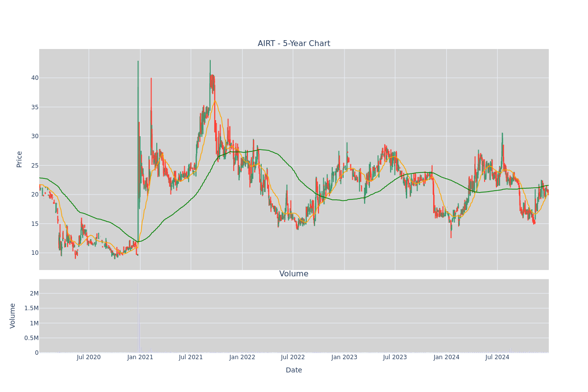Viewport: 588px width, 392px height.
Task: Click the 'Volume' subplot title
Action: click(x=294, y=274)
